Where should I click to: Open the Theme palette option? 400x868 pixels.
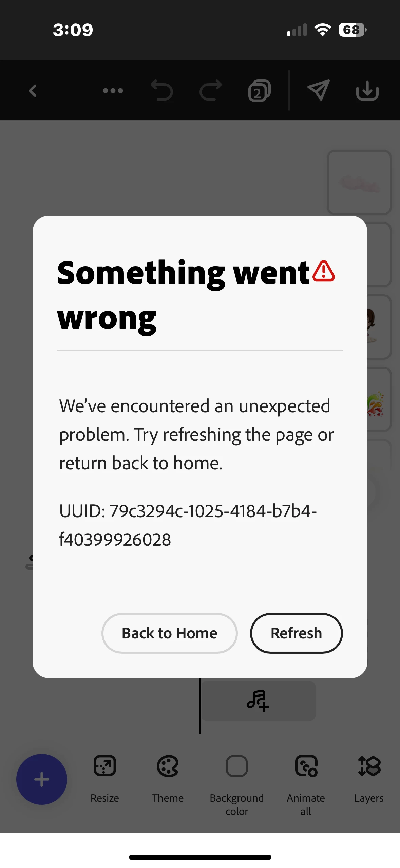168,778
